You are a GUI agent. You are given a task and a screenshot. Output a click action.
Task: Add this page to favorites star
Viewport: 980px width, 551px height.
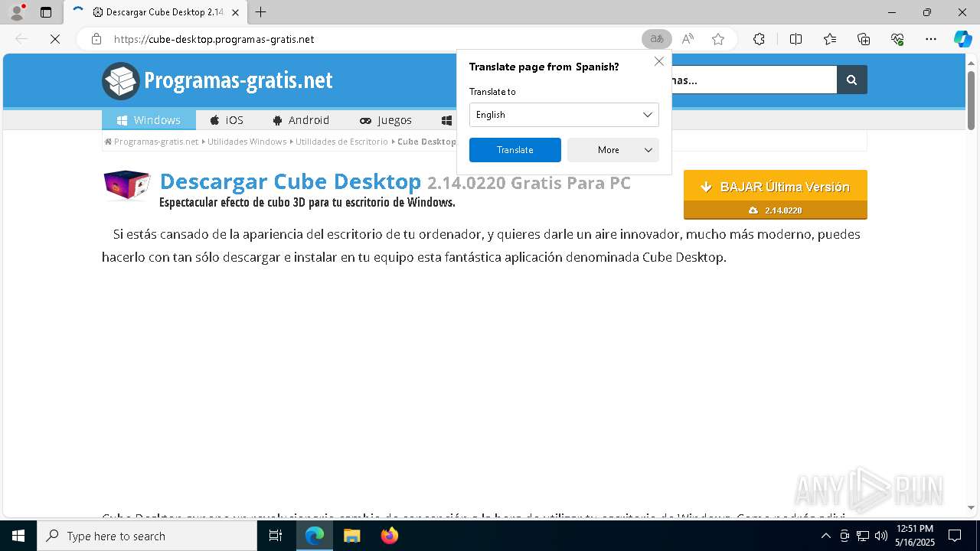(718, 39)
